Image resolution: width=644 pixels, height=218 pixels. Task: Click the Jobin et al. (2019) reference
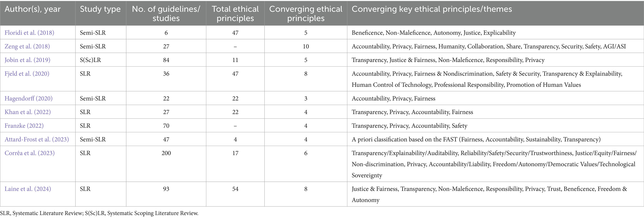tap(27, 60)
